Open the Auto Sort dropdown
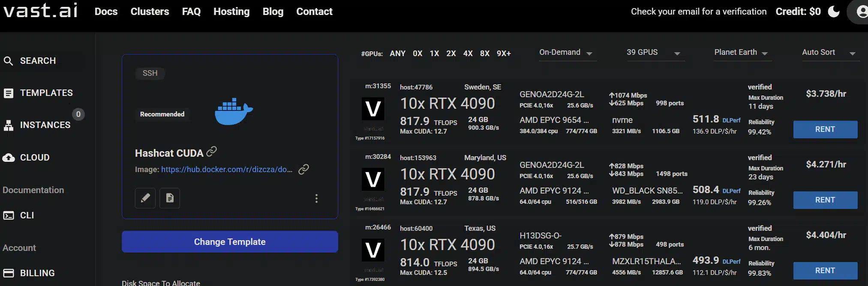The image size is (868, 286). [831, 53]
